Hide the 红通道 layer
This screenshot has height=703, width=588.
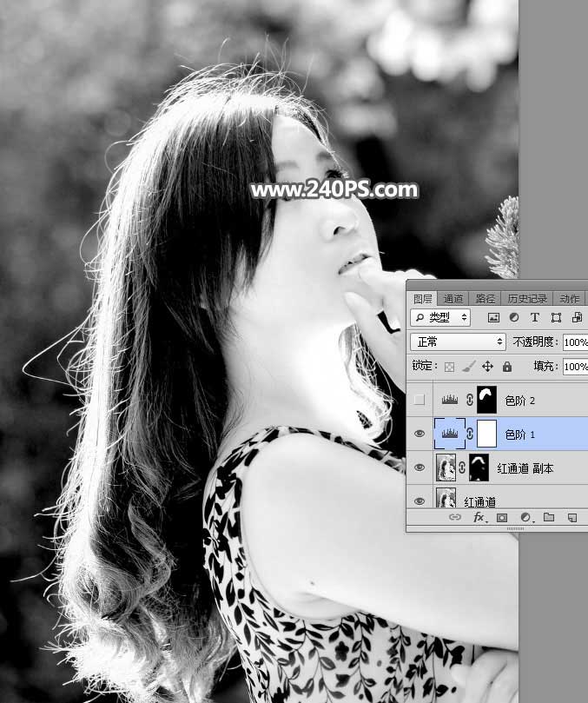pos(420,501)
